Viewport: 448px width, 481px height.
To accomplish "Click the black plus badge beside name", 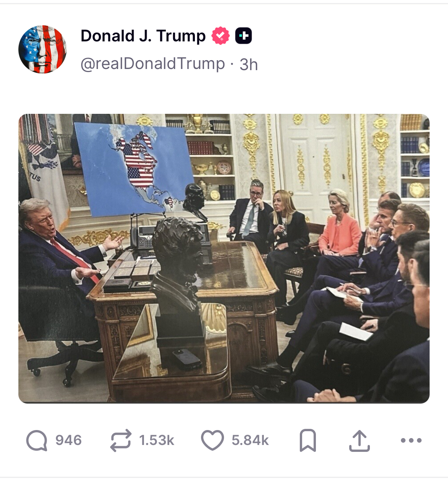I will (x=244, y=36).
